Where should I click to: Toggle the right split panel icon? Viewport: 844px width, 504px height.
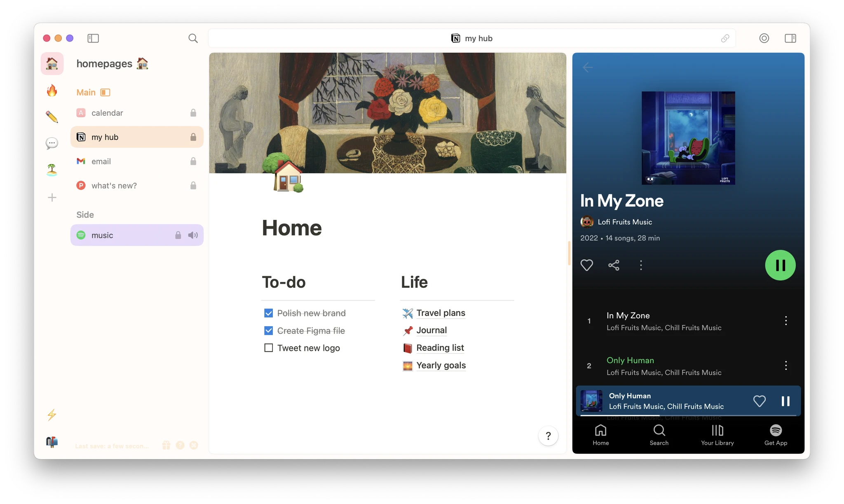click(790, 38)
